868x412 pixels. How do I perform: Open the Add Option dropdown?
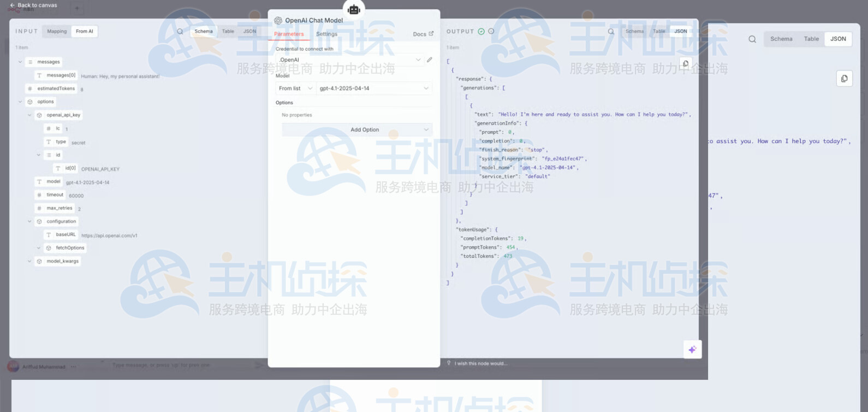click(x=357, y=130)
